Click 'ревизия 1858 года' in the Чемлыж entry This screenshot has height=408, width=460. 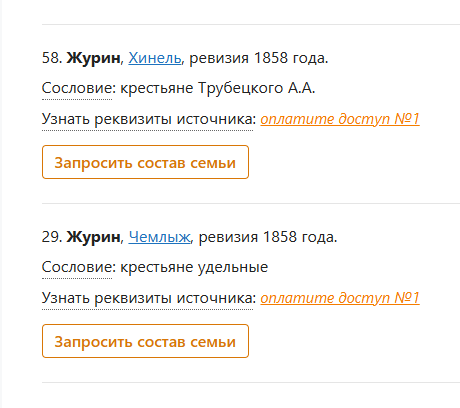pos(266,237)
